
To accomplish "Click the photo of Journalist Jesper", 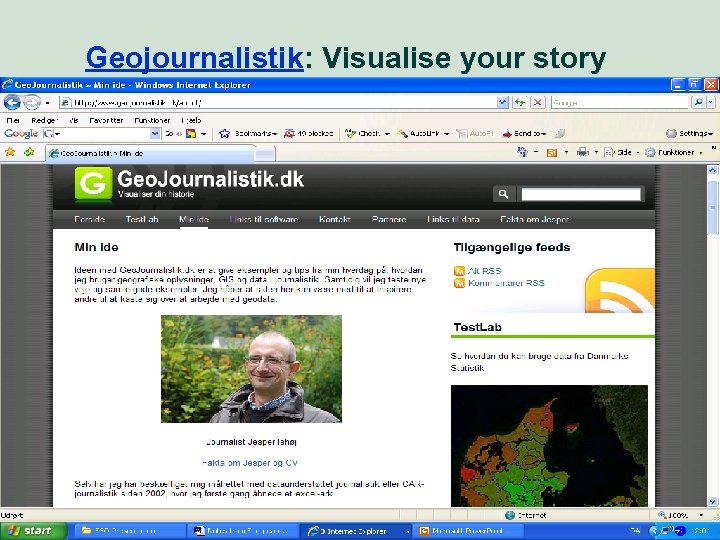I will [x=251, y=369].
